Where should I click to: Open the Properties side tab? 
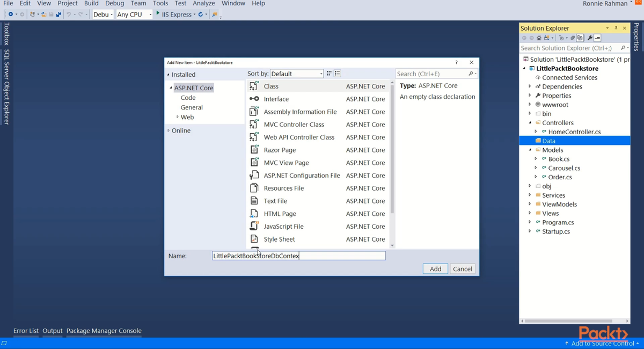[x=636, y=37]
